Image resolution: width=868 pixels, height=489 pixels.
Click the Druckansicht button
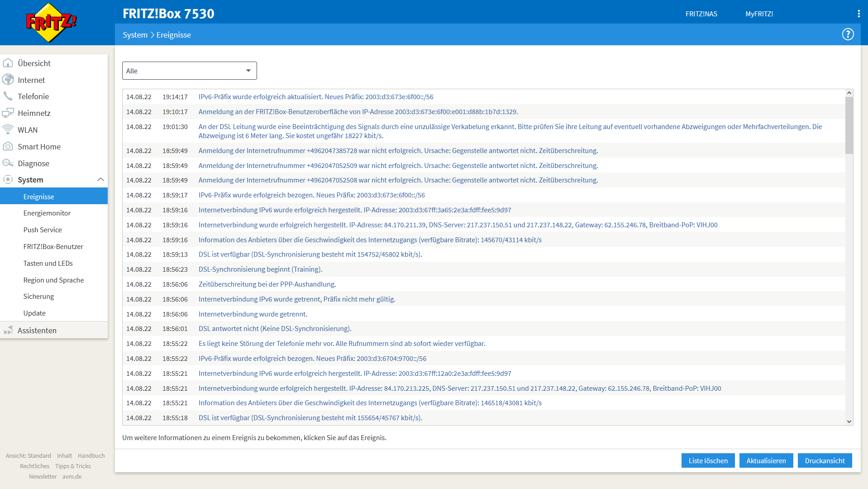tap(825, 460)
